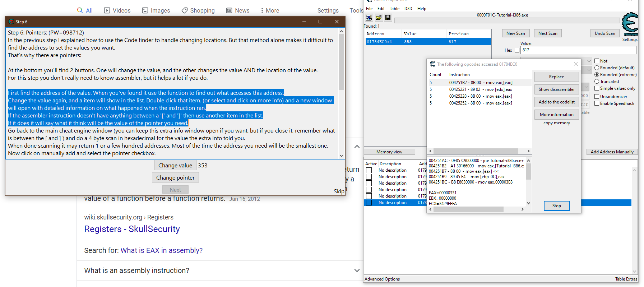Enable the Hex checkbox
This screenshot has width=644, height=287.
[x=517, y=50]
